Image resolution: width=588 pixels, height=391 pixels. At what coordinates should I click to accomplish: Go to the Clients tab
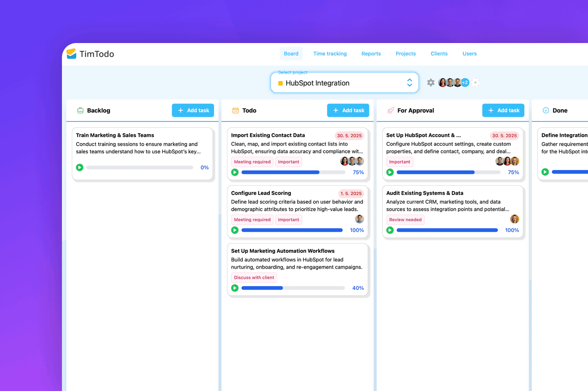click(x=439, y=53)
